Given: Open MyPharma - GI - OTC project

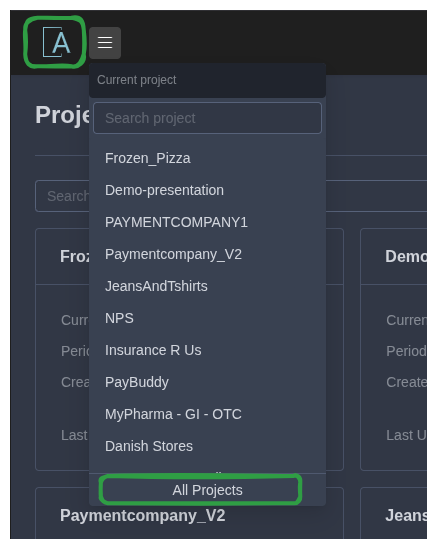Looking at the screenshot, I should (x=207, y=414).
